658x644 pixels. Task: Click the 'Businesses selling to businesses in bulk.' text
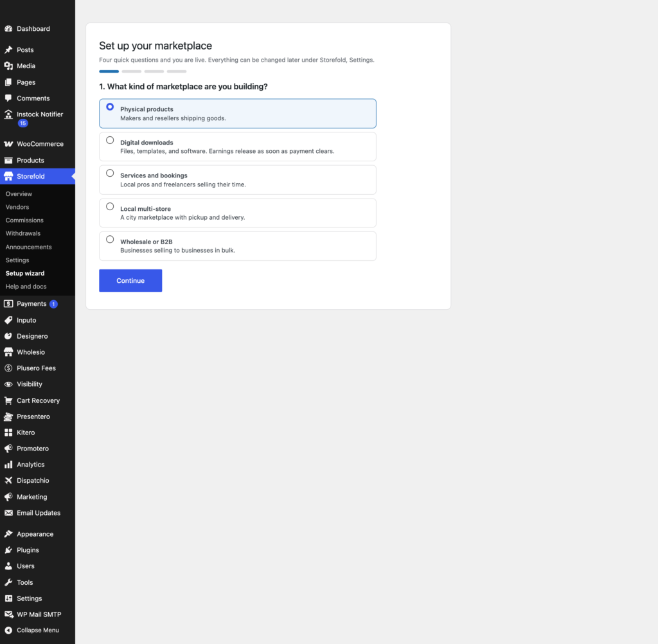[x=177, y=250]
